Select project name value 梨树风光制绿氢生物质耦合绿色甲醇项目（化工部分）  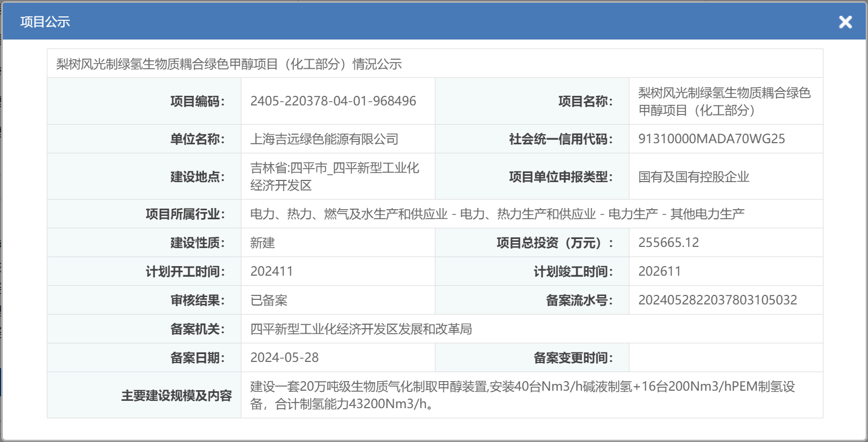tap(724, 101)
